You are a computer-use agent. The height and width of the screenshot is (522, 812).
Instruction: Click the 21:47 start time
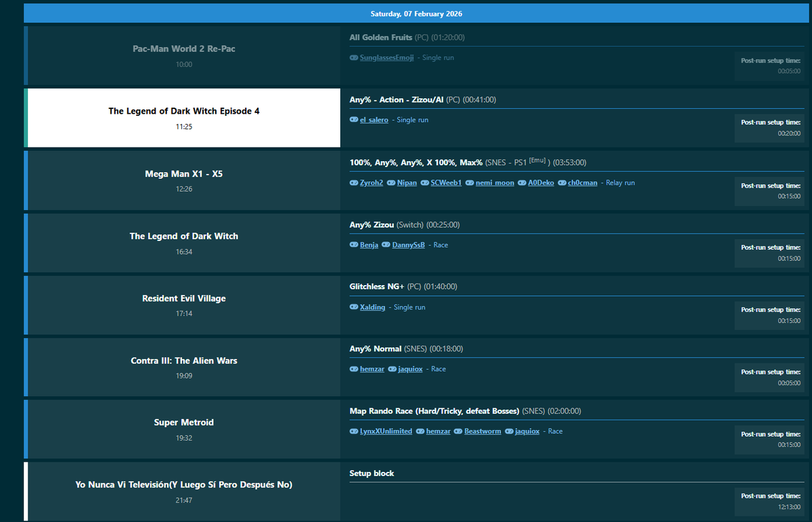[184, 500]
